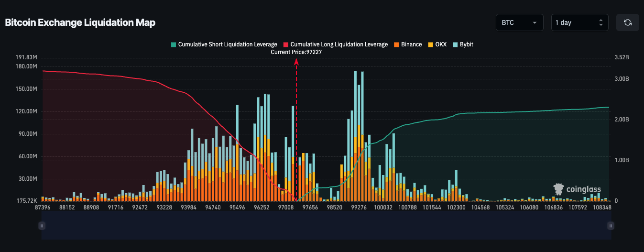
Task: Click the tall bar above the 95496 label
Action: [x=237, y=143]
